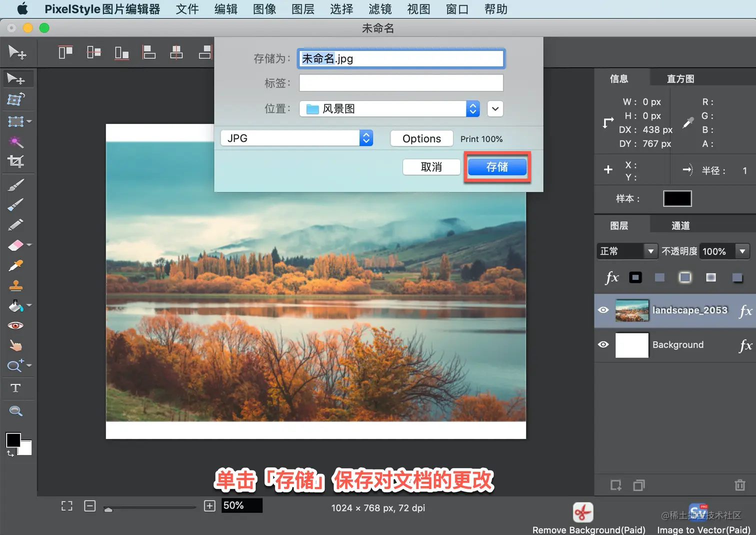This screenshot has height=535, width=756.
Task: Click the new layer icon in Layers panel
Action: pyautogui.click(x=616, y=485)
